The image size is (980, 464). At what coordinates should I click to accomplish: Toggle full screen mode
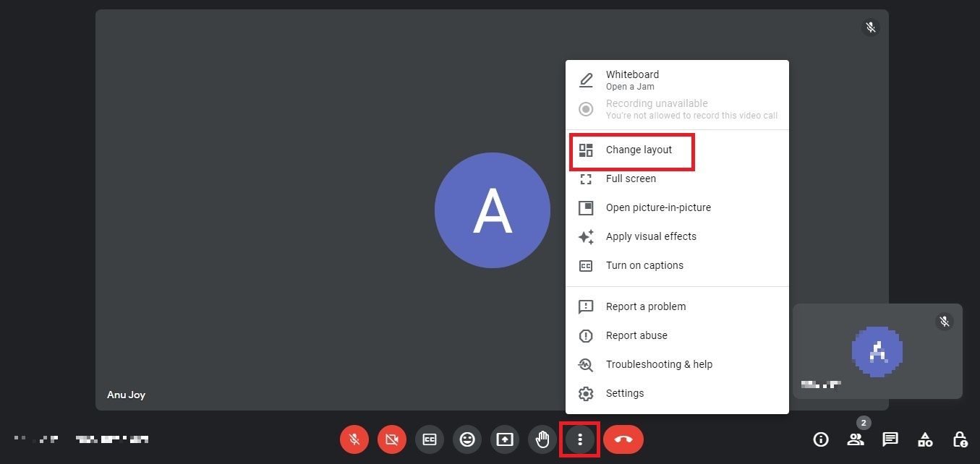631,179
